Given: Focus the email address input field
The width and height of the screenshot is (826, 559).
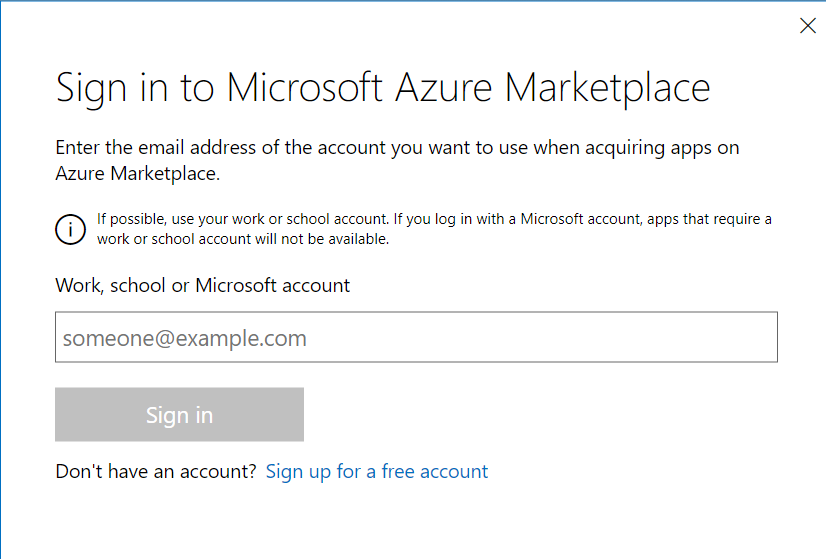Looking at the screenshot, I should [x=416, y=338].
